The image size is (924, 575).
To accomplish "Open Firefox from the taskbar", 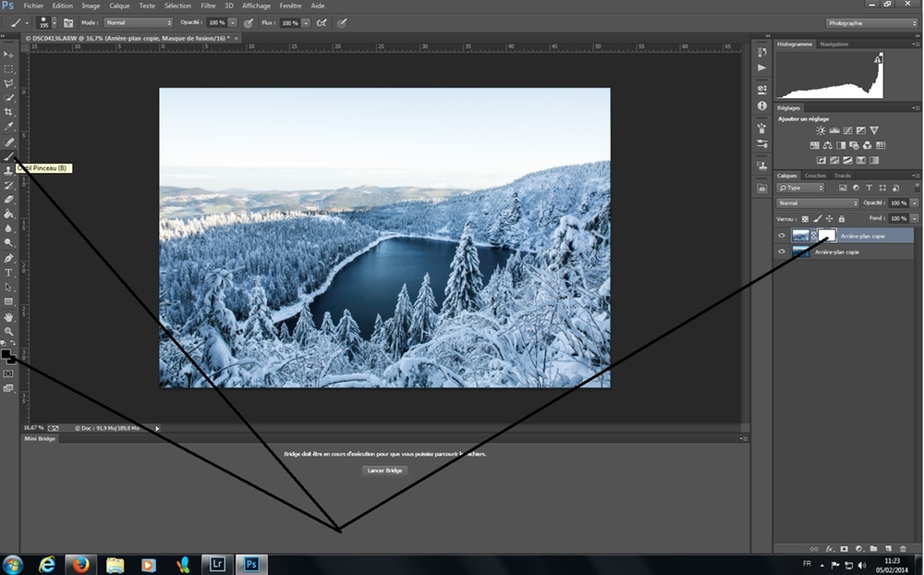I will [x=80, y=565].
